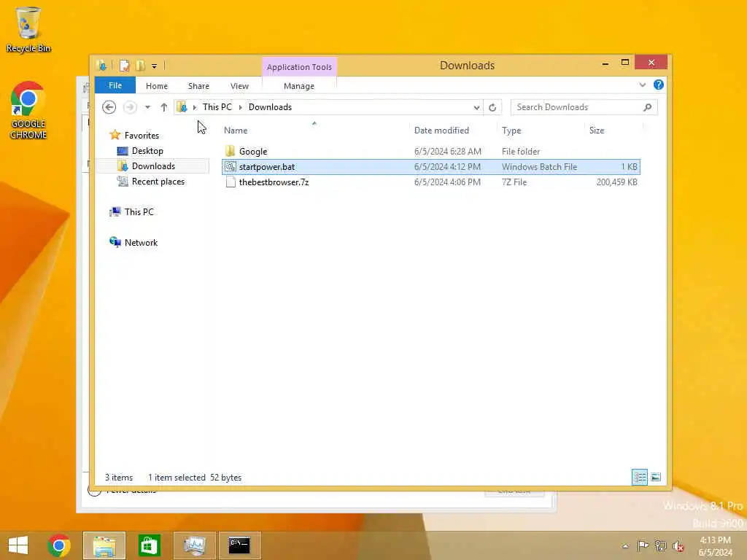The image size is (747, 560).
Task: Click the Google folder icon
Action: [x=230, y=152]
